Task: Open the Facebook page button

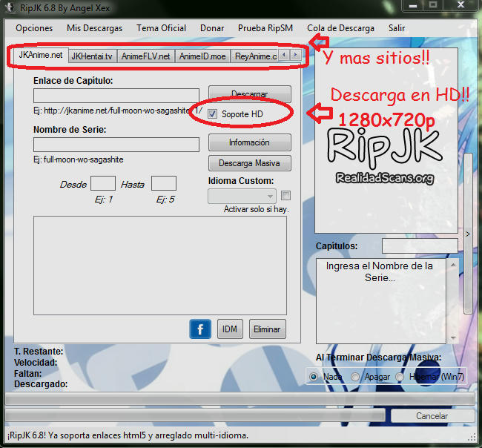Action: click(200, 329)
